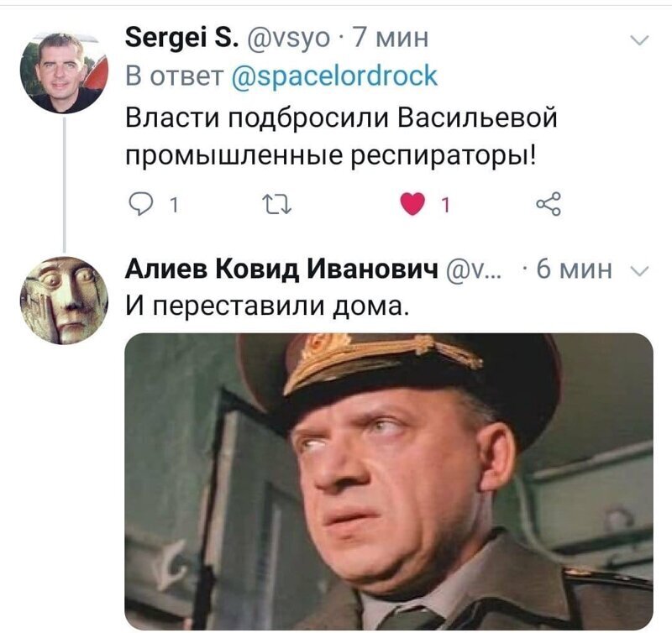Retweet Sergei S.'s tweet
Screen dimensions: 672x633
[x=277, y=205]
